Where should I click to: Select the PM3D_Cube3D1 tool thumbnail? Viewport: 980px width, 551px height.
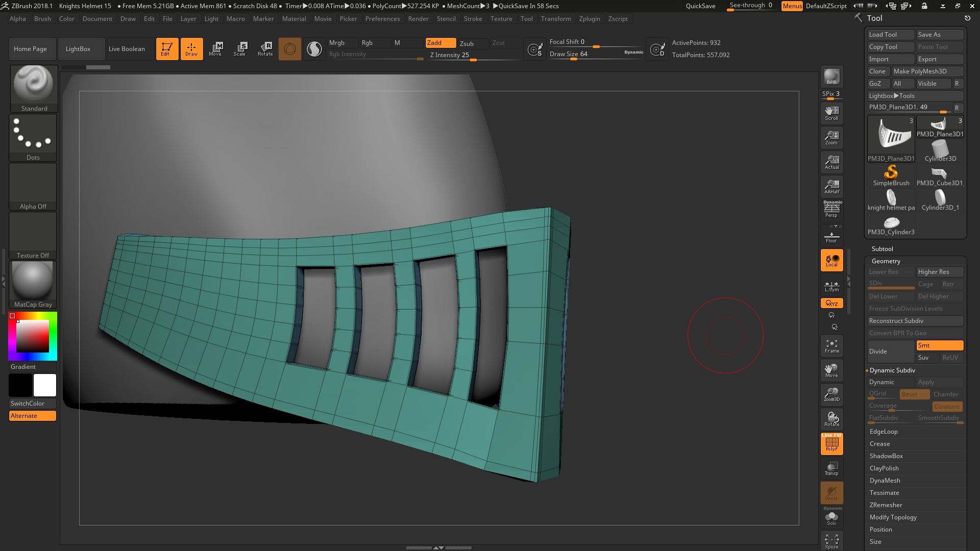pos(940,176)
